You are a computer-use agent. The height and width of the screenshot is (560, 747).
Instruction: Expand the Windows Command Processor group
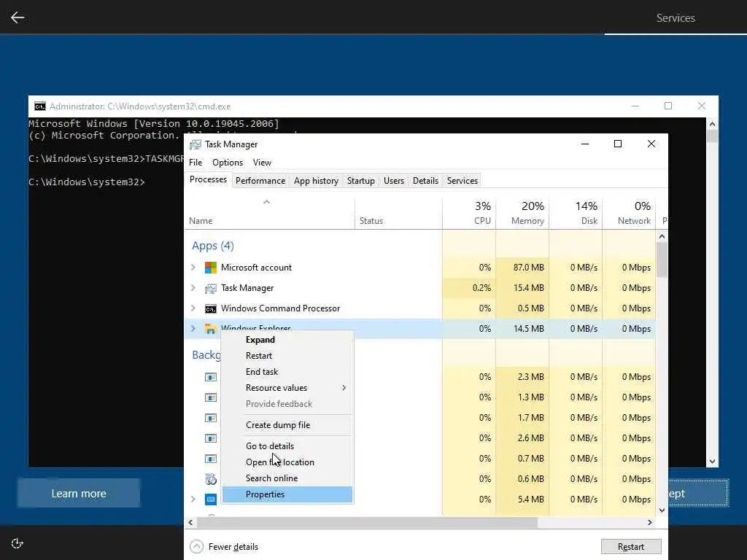tap(193, 308)
